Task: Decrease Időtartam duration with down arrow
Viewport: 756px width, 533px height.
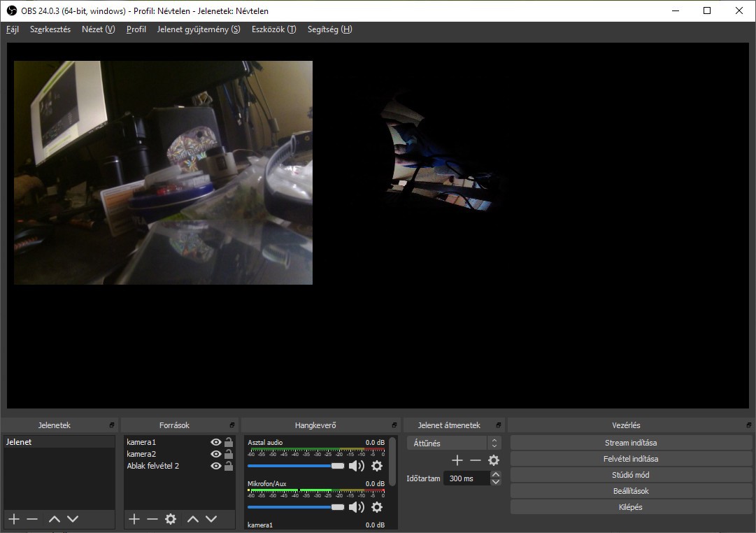Action: (496, 482)
